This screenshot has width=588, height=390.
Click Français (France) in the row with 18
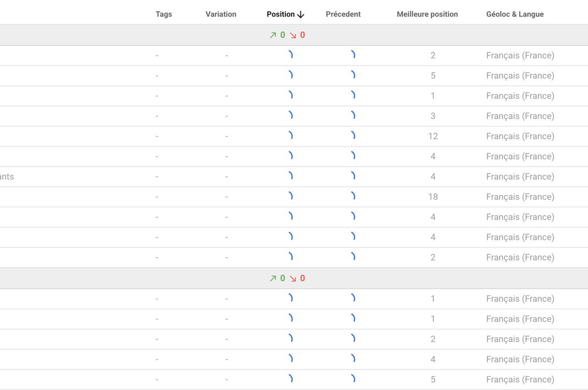(520, 197)
